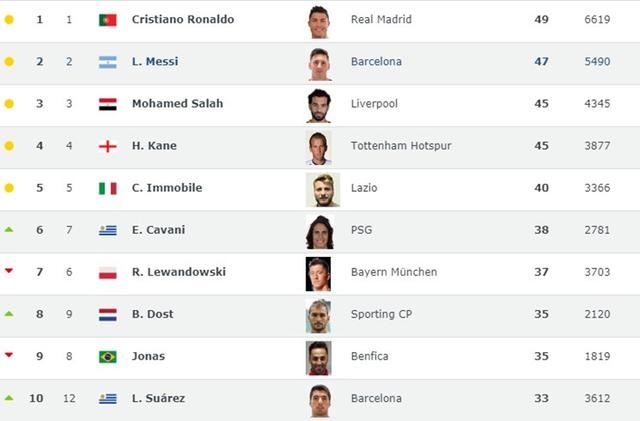Click the Argentina flag next to L. Messi
This screenshot has width=640, height=421.
coord(108,62)
